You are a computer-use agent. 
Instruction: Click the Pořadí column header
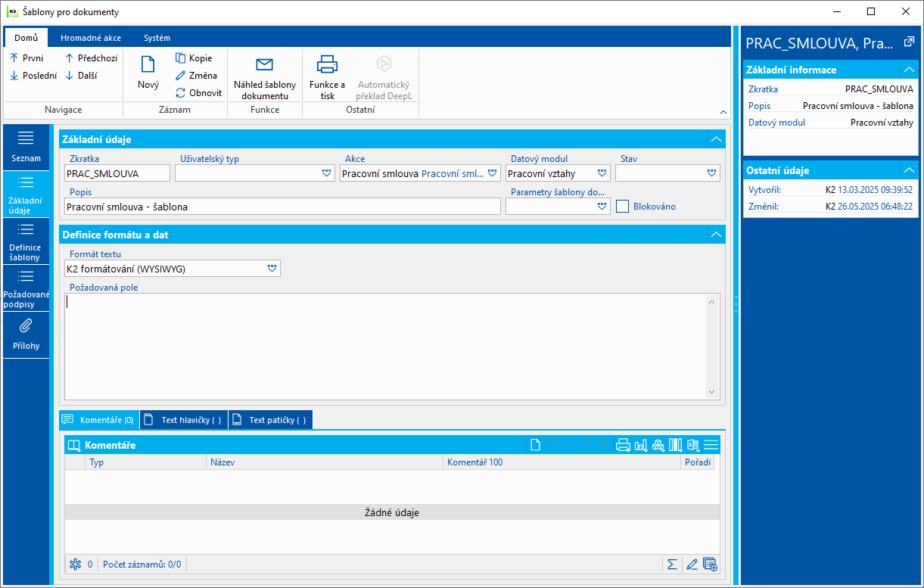point(697,462)
